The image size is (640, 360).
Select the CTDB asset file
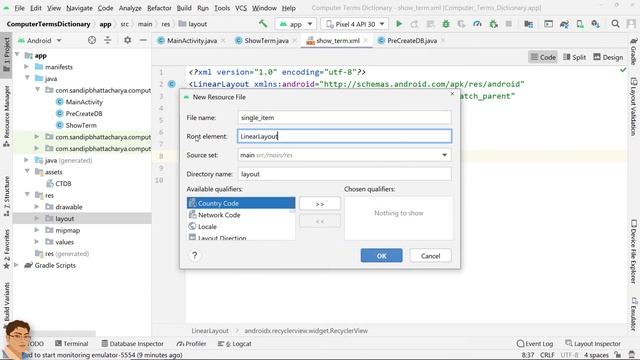point(58,184)
